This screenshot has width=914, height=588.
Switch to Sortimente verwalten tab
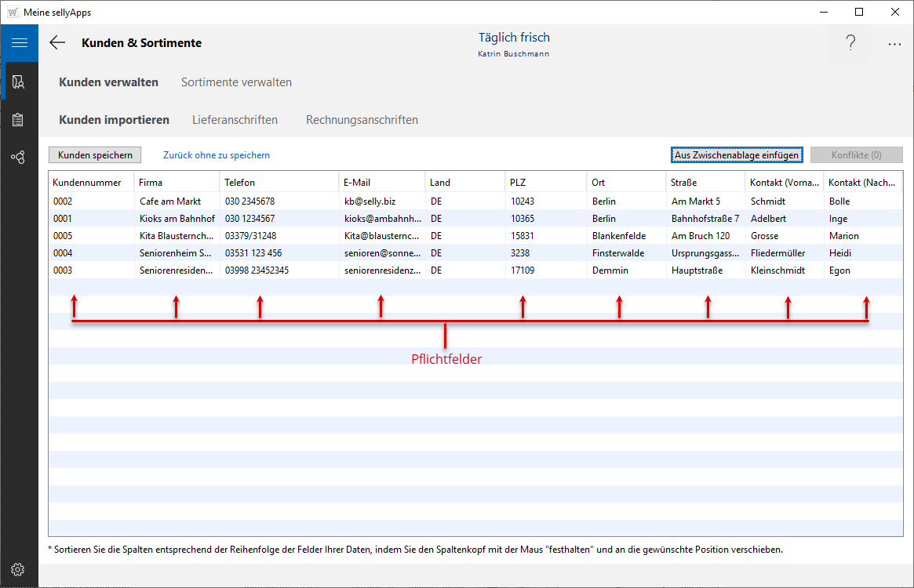[x=236, y=82]
